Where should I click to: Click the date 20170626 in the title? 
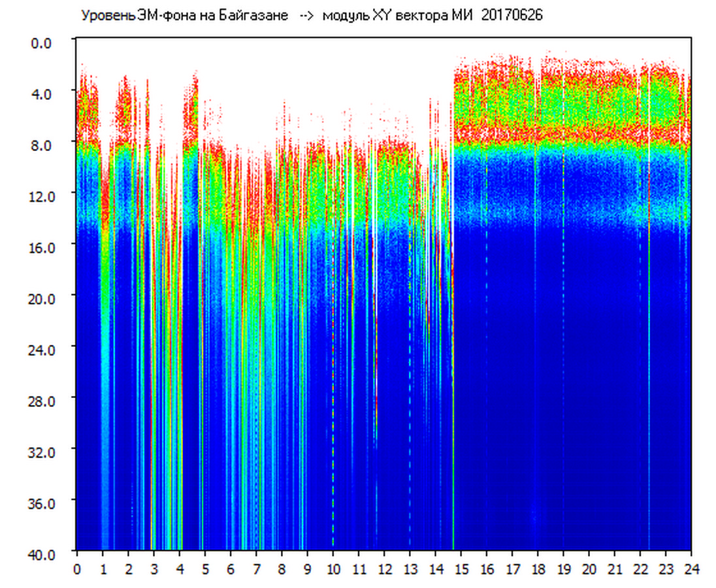[512, 16]
